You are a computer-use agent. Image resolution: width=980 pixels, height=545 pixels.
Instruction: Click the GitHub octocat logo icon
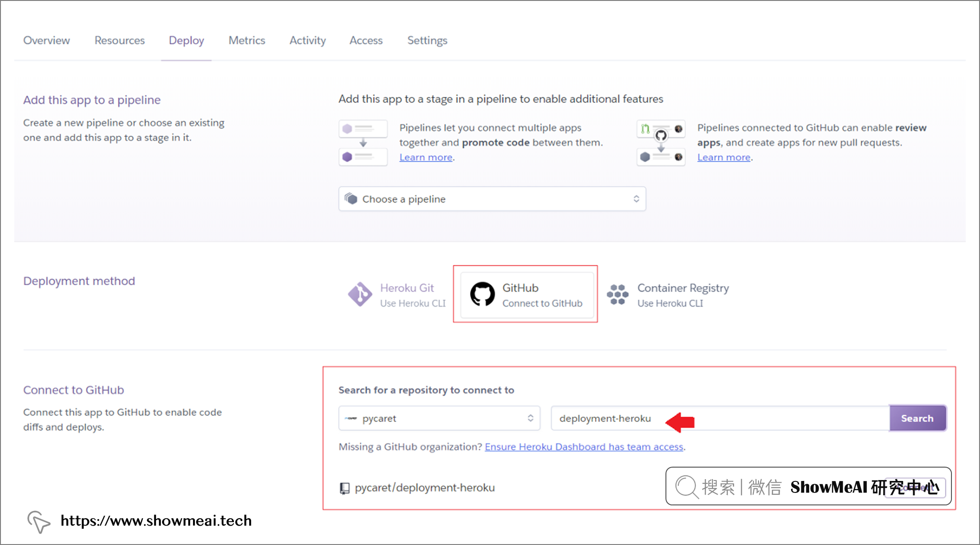coord(482,294)
